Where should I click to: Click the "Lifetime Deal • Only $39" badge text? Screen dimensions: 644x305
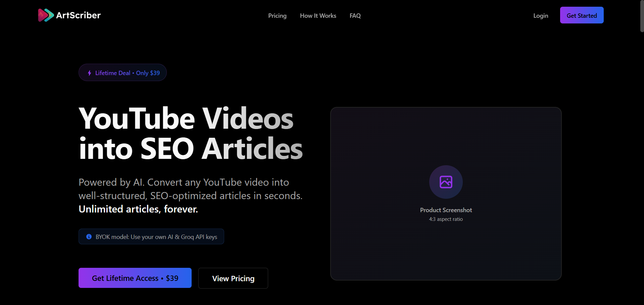(128, 73)
